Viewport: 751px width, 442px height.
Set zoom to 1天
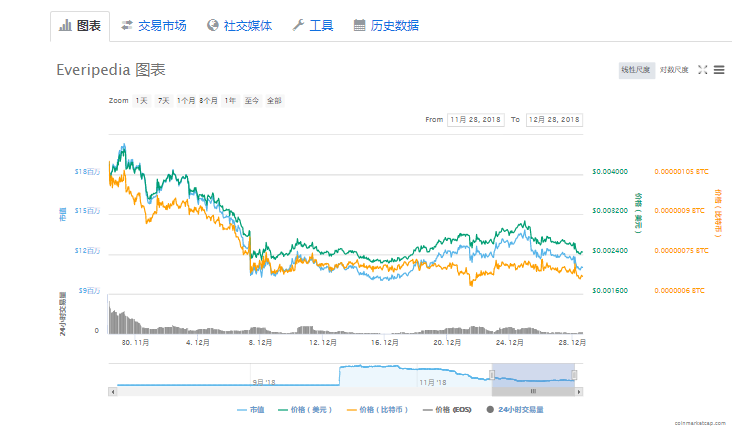point(142,101)
